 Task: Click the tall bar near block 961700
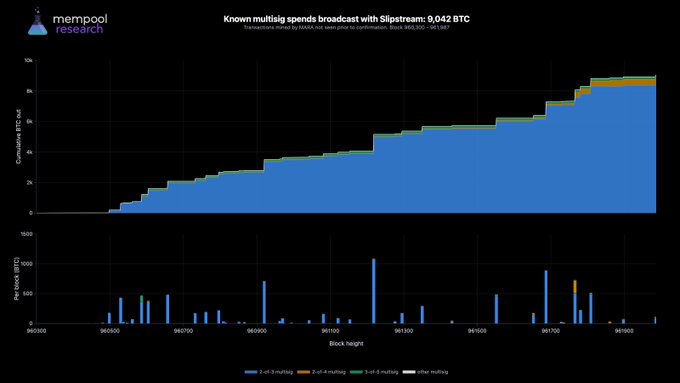pyautogui.click(x=546, y=297)
